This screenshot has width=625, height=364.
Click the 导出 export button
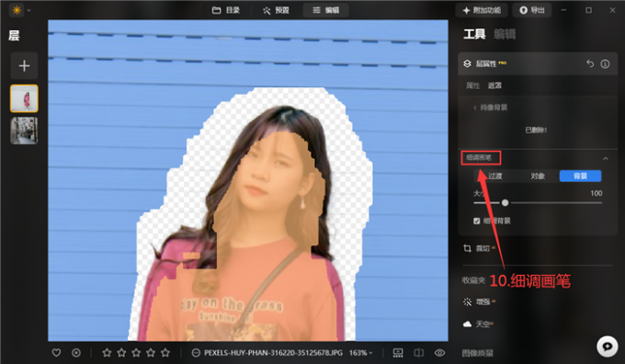pos(532,10)
